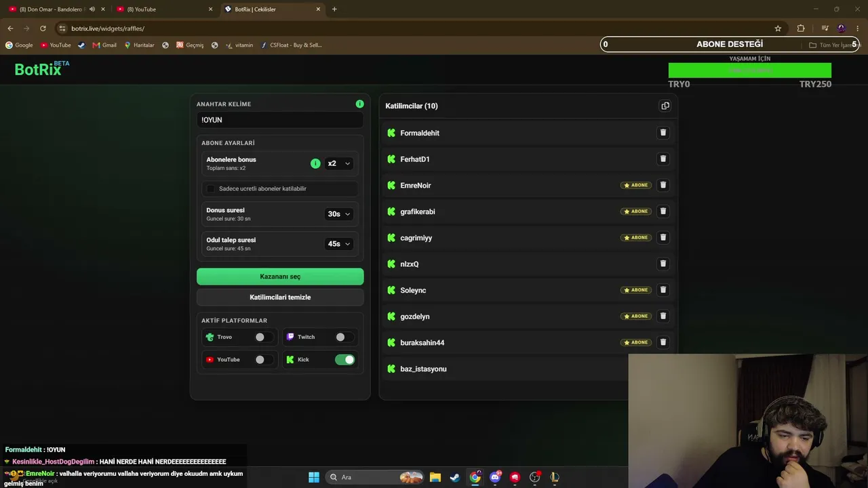Open the subscriber bonus x2 dropdown
The width and height of the screenshot is (868, 488).
(339, 163)
